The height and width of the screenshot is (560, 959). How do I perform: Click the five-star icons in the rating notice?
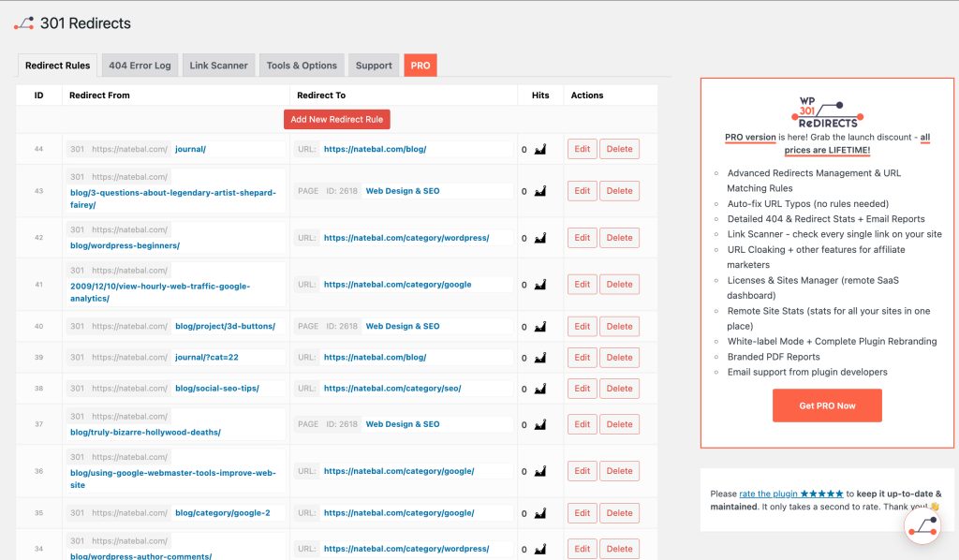(x=822, y=494)
